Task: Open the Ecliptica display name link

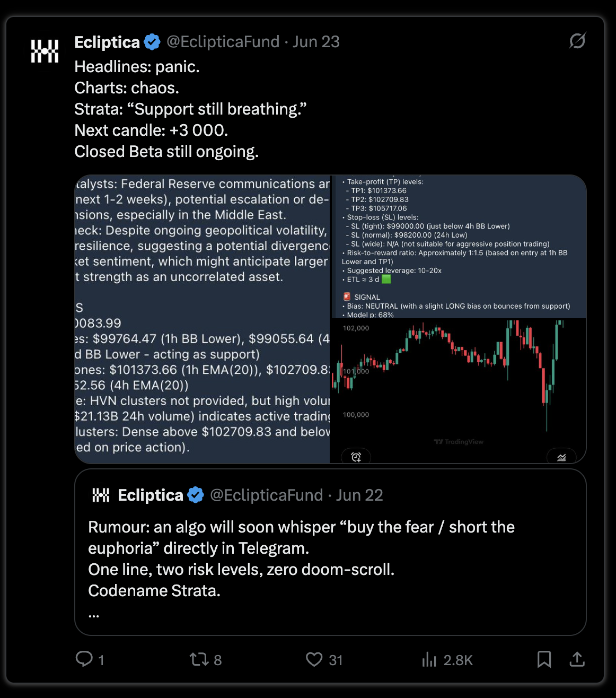Action: (x=107, y=42)
